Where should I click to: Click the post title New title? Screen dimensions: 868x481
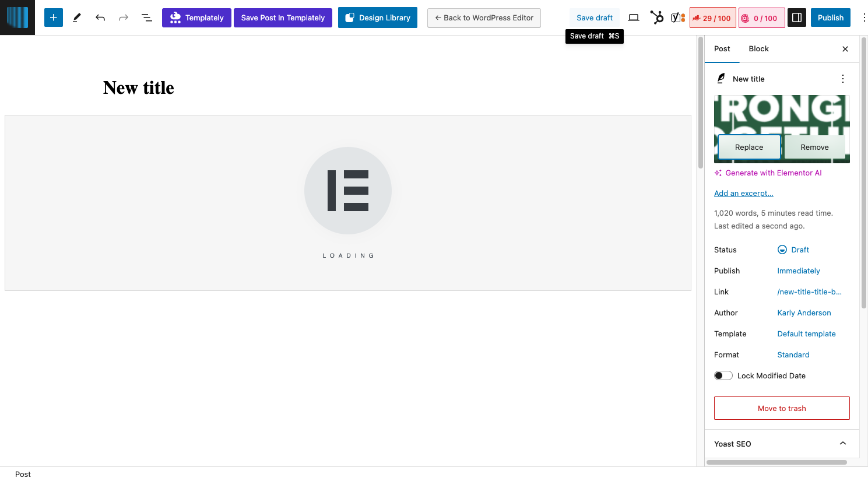139,87
